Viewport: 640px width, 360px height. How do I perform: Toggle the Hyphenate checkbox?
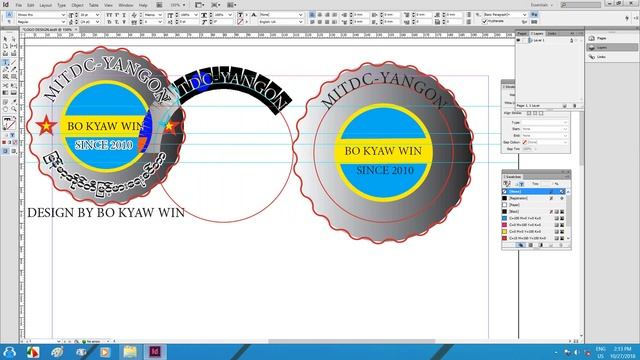click(484, 22)
